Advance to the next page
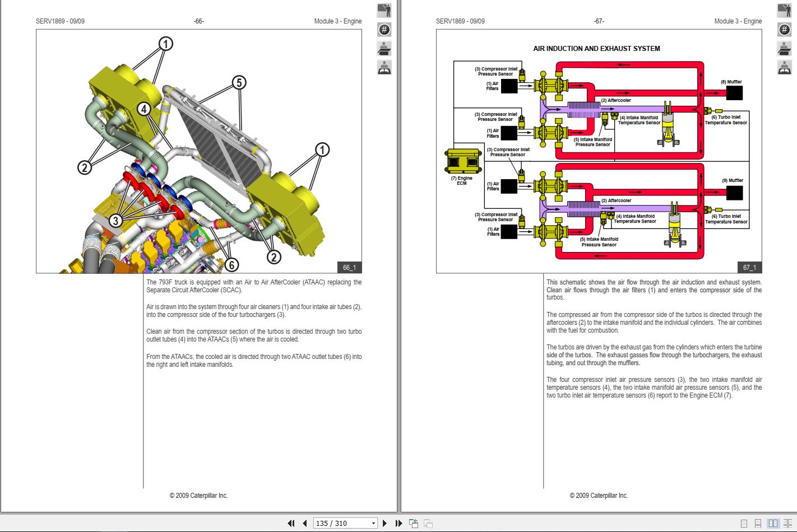The image size is (797, 532). 384,524
